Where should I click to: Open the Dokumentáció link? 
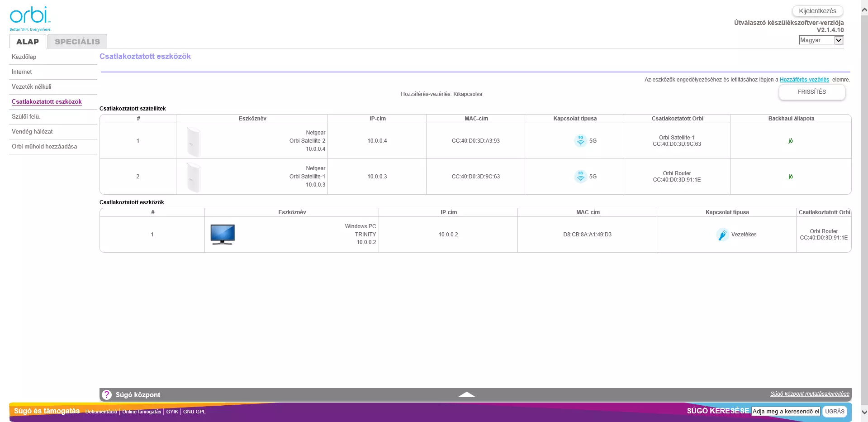pos(101,412)
